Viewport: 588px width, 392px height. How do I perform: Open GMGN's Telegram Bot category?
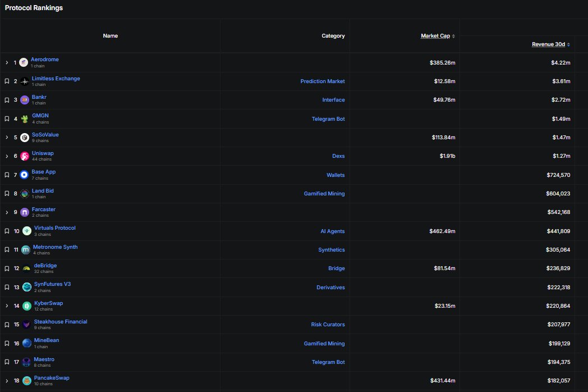point(328,118)
